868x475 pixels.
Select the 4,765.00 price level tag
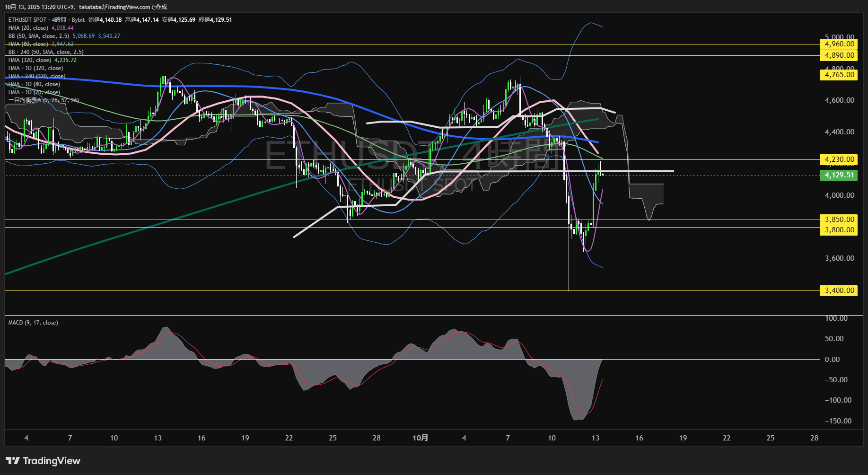[x=839, y=75]
